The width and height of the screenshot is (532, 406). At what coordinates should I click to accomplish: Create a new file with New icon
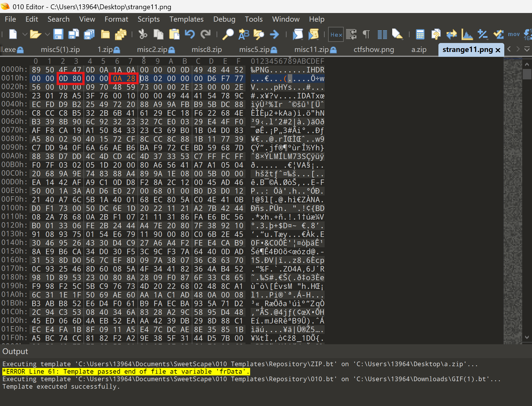(13, 34)
